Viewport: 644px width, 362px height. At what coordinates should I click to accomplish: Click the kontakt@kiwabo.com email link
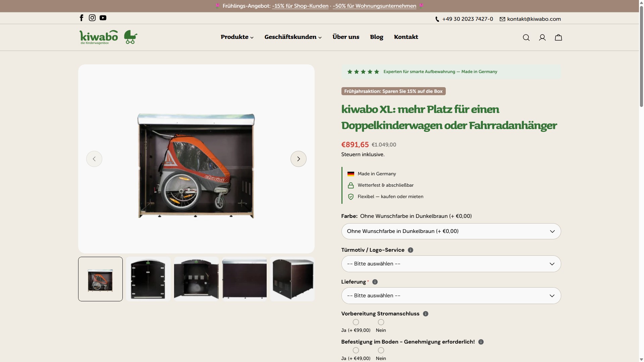534,19
